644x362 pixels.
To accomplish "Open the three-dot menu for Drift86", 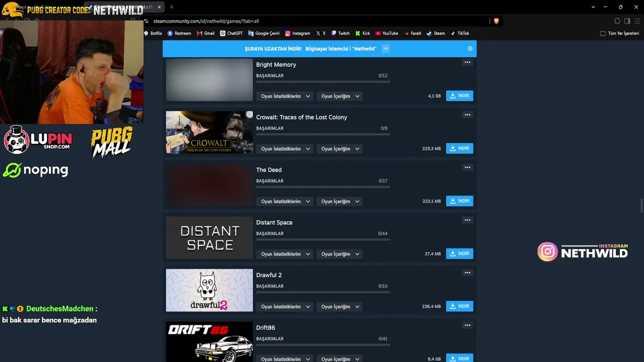I will click(x=467, y=325).
